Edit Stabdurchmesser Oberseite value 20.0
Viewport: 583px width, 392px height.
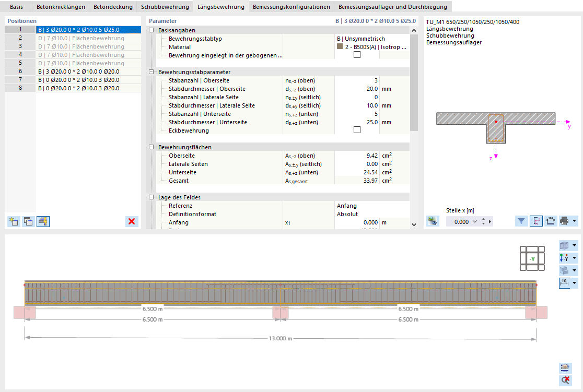[x=357, y=89]
